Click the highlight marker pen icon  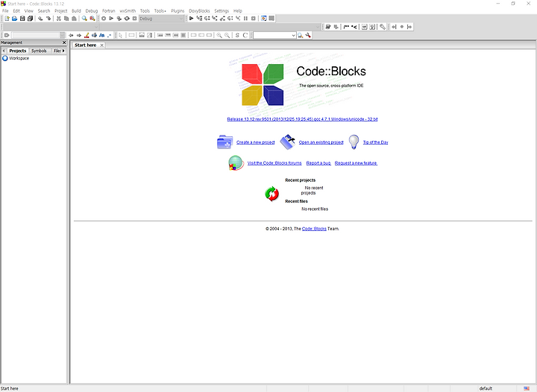pos(87,35)
